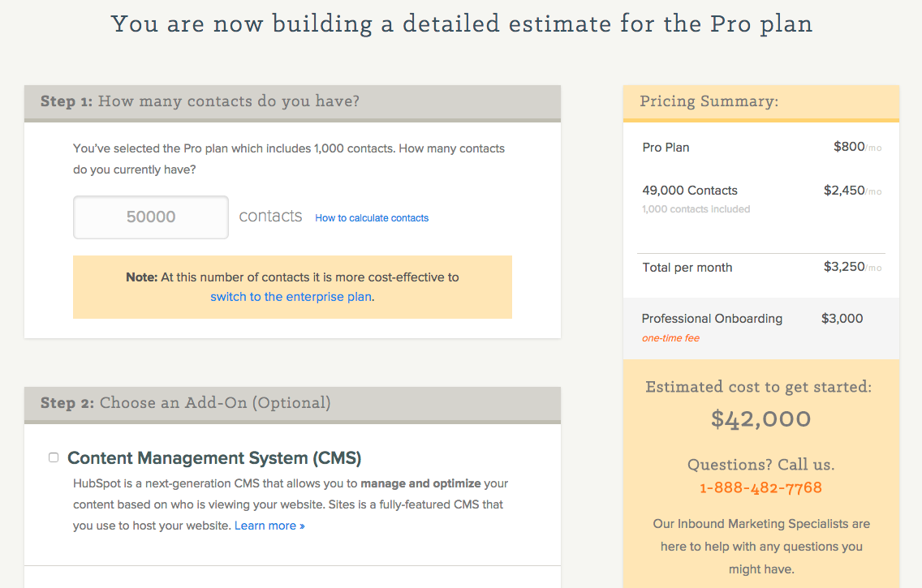
Task: Click the contacts number input field
Action: point(150,217)
